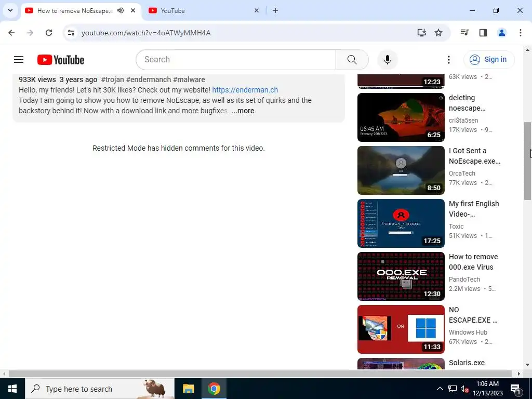Image resolution: width=532 pixels, height=399 pixels.
Task: Open the #endermanch hashtag
Action: point(148,79)
